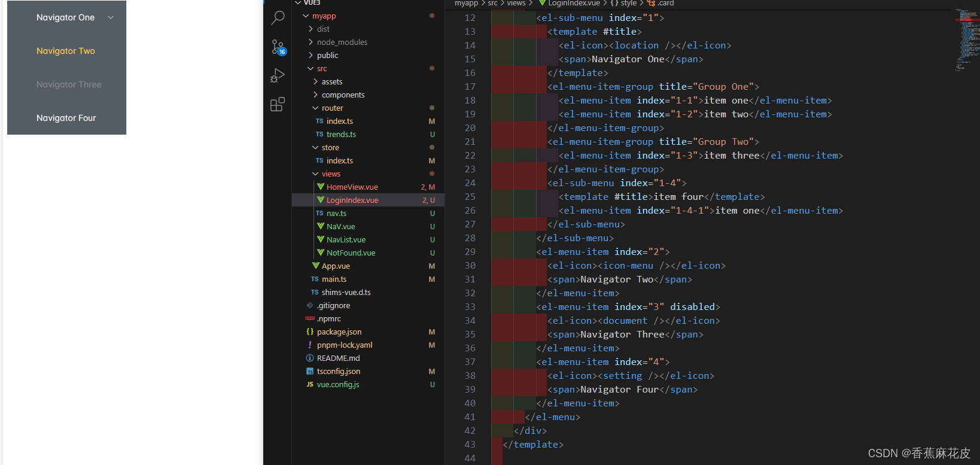Viewport: 980px width, 465px height.
Task: Click the Vue icon beside NaV.vue
Action: 321,226
